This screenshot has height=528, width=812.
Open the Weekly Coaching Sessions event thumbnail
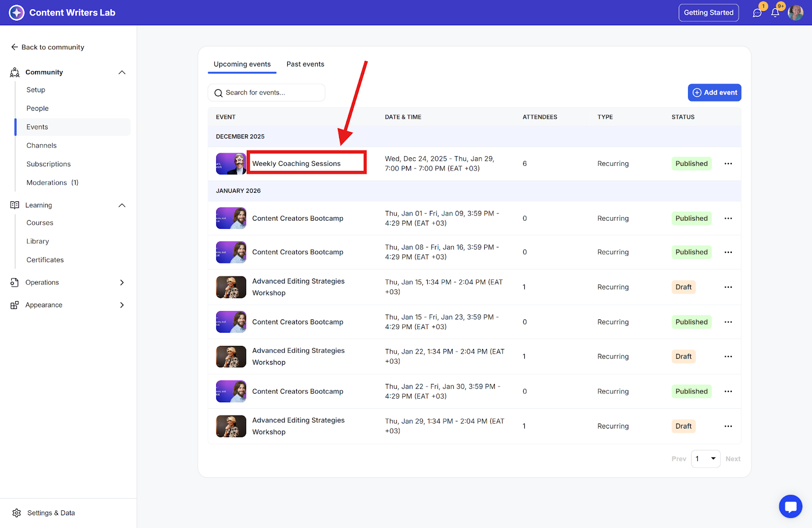(231, 163)
